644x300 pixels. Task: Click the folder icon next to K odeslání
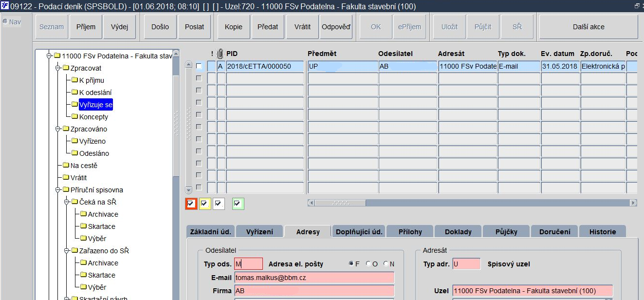click(x=74, y=92)
